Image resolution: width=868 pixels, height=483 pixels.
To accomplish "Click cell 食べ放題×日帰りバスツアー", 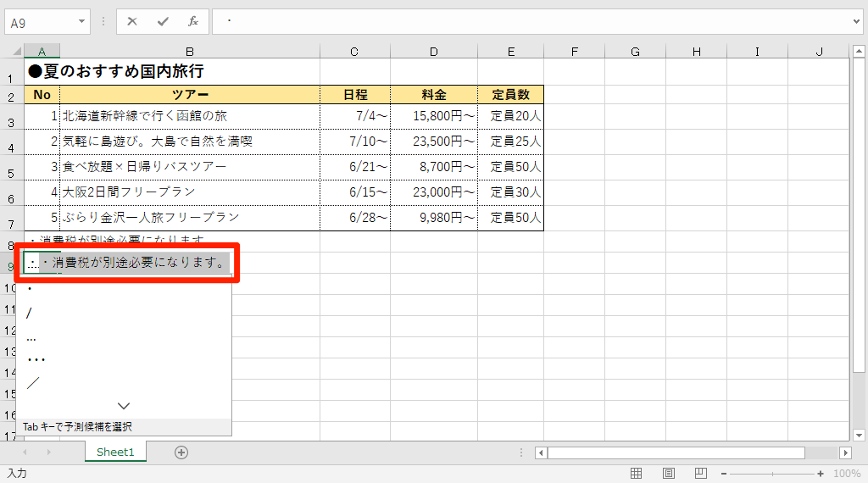I will (189, 167).
